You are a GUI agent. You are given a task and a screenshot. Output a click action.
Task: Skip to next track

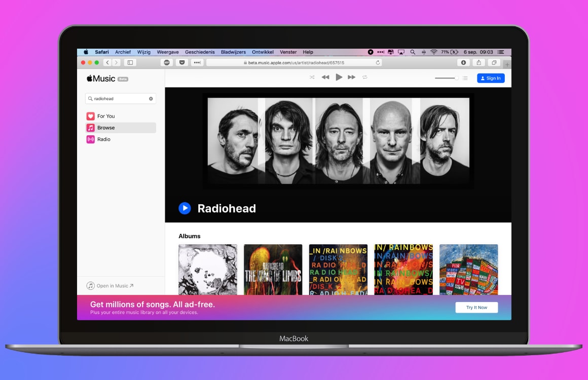click(x=351, y=77)
